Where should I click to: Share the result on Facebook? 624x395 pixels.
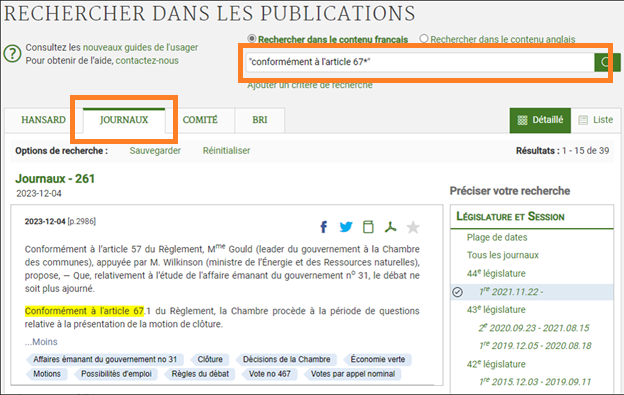pyautogui.click(x=324, y=227)
